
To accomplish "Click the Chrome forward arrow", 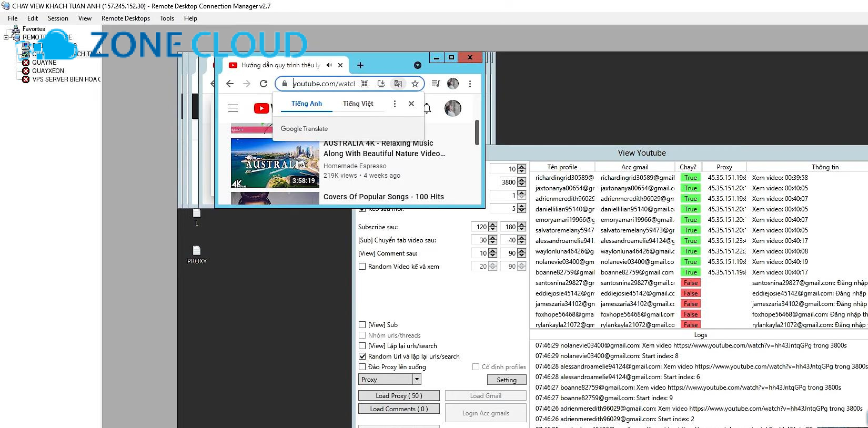I will 247,84.
